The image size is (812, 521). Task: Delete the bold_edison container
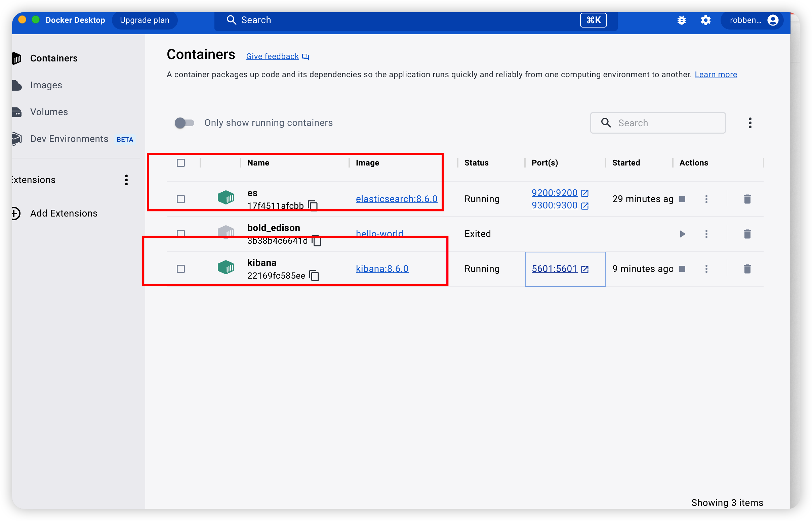click(747, 234)
